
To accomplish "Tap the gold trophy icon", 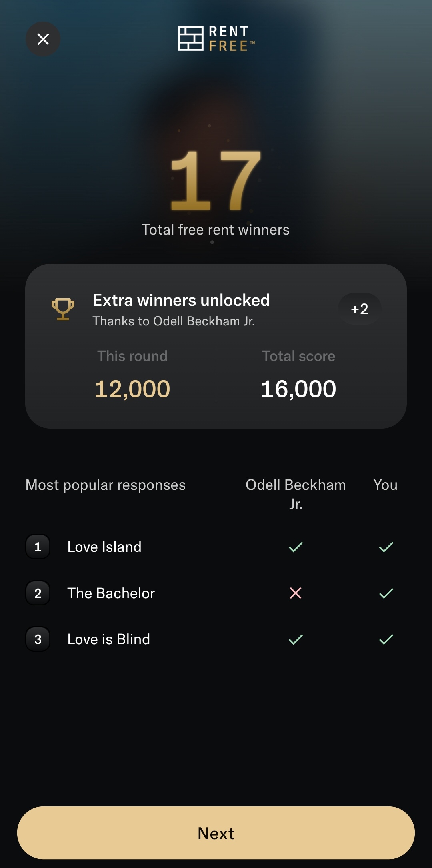I will point(63,309).
